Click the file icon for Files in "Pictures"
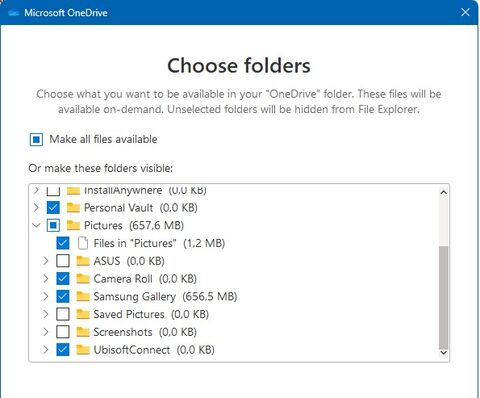The width and height of the screenshot is (480, 398). (83, 243)
